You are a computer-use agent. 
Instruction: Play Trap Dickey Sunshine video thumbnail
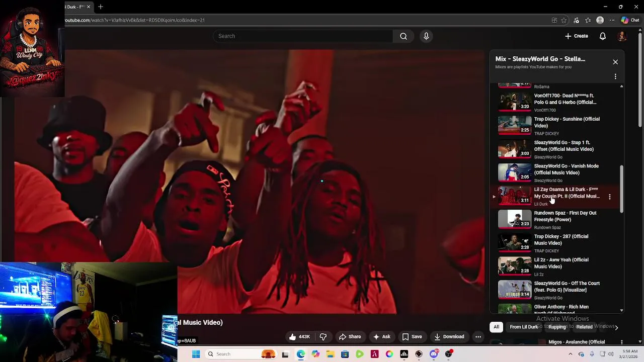pos(515,125)
